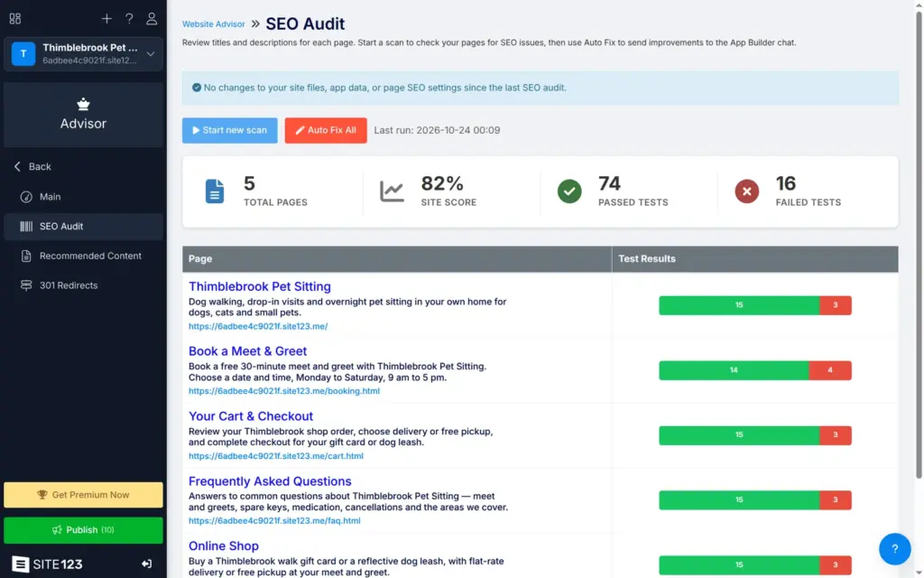Click the Test Results column header
This screenshot has height=578, width=924.
(x=755, y=259)
